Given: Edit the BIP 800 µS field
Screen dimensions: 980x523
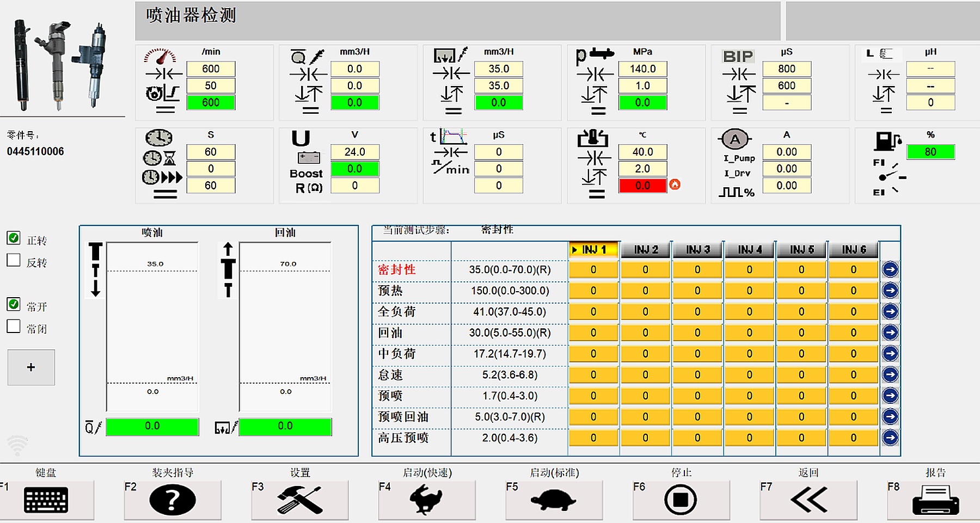Looking at the screenshot, I should [x=787, y=69].
